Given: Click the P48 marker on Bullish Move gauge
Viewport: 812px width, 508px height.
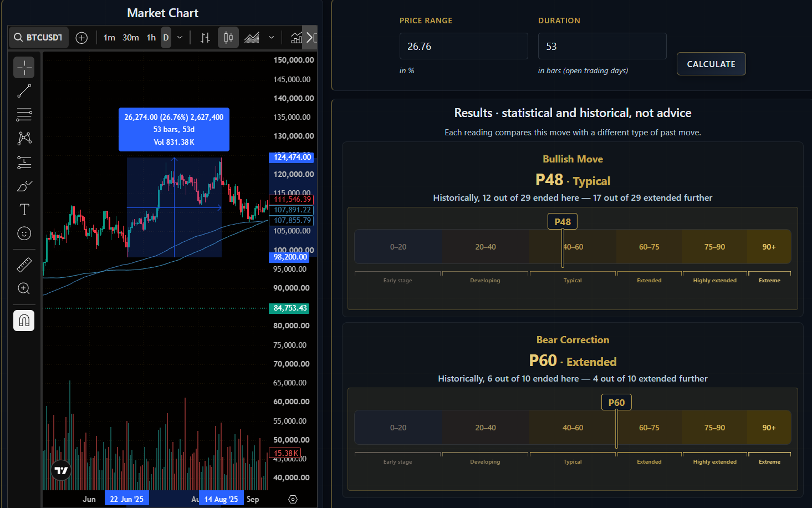Looking at the screenshot, I should coord(563,222).
